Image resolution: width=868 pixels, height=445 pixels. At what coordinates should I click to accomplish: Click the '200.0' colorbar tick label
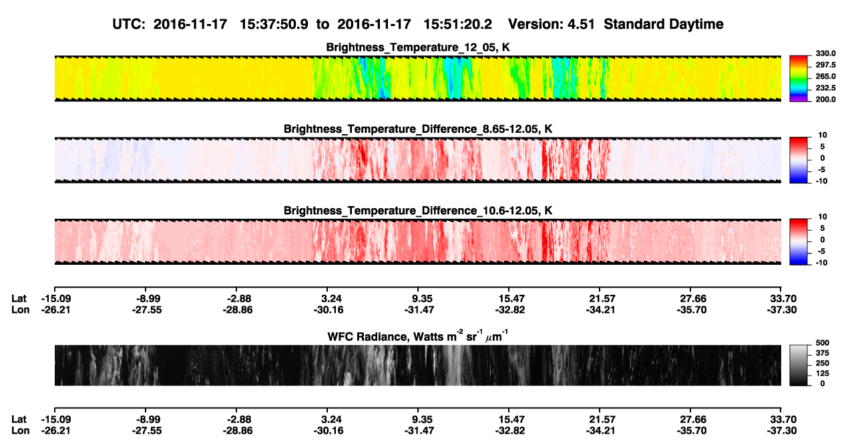coord(825,99)
